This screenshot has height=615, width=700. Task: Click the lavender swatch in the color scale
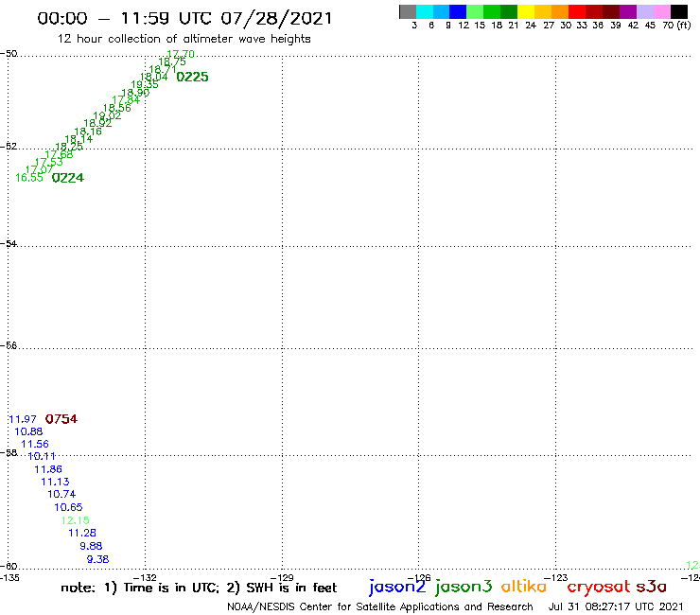(645, 11)
